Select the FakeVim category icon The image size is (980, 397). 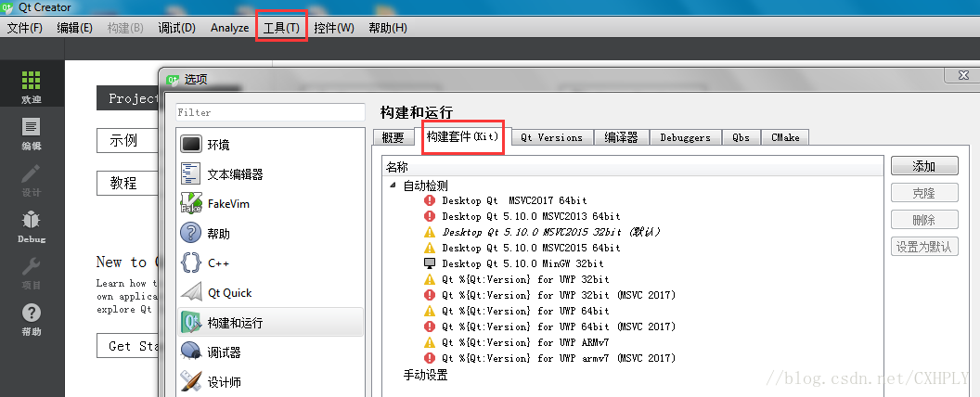[191, 203]
